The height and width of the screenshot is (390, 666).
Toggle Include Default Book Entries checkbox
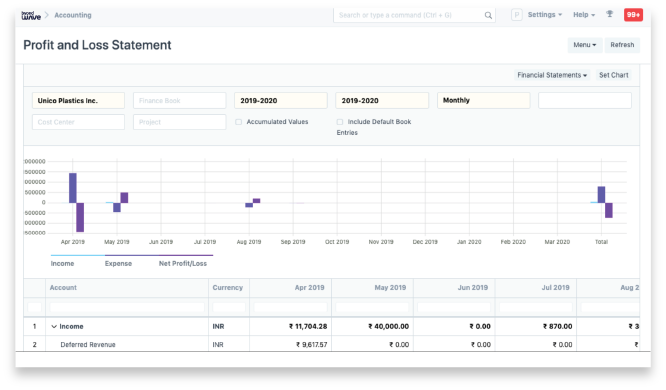coord(340,122)
